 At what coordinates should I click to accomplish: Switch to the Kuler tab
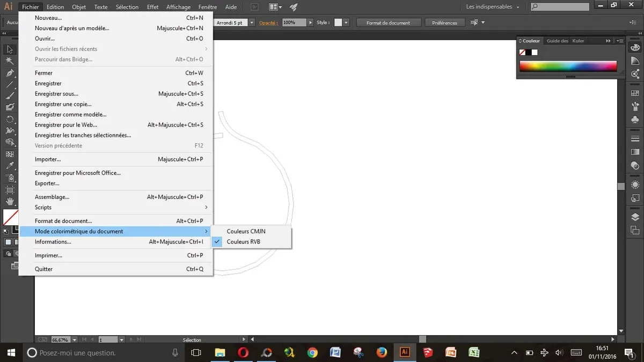point(578,41)
